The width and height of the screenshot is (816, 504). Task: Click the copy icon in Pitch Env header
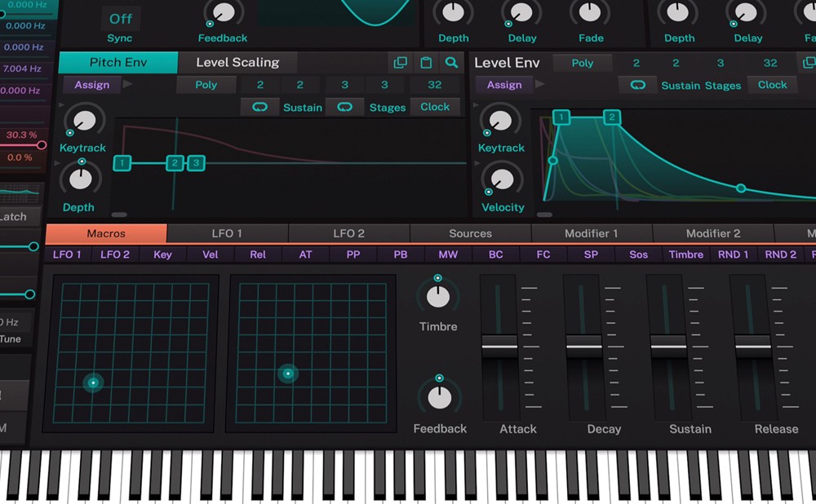pyautogui.click(x=400, y=63)
